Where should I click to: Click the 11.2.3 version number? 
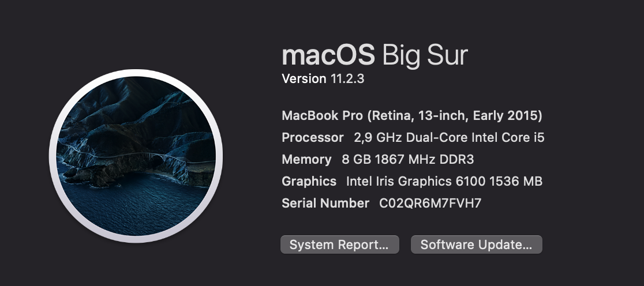click(347, 79)
